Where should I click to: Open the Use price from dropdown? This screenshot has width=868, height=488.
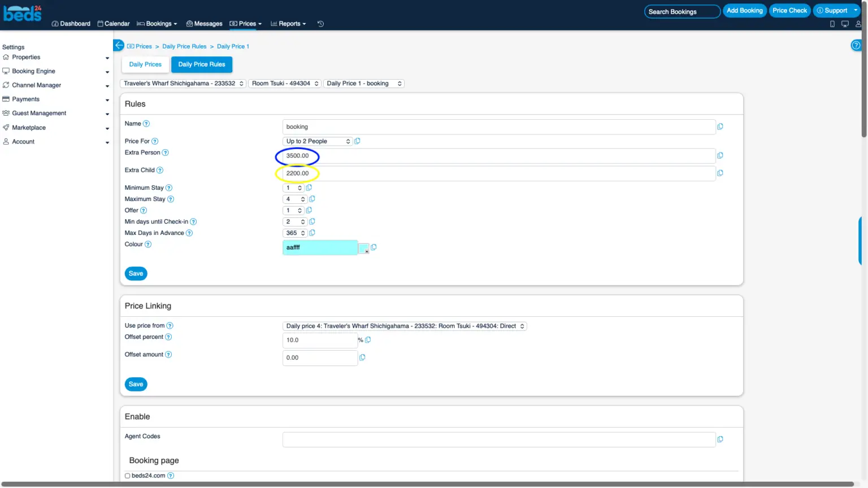point(405,326)
